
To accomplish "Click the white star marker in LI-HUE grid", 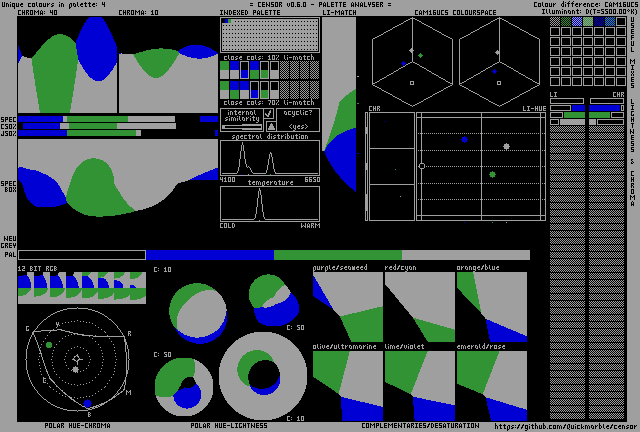I will coord(506,147).
